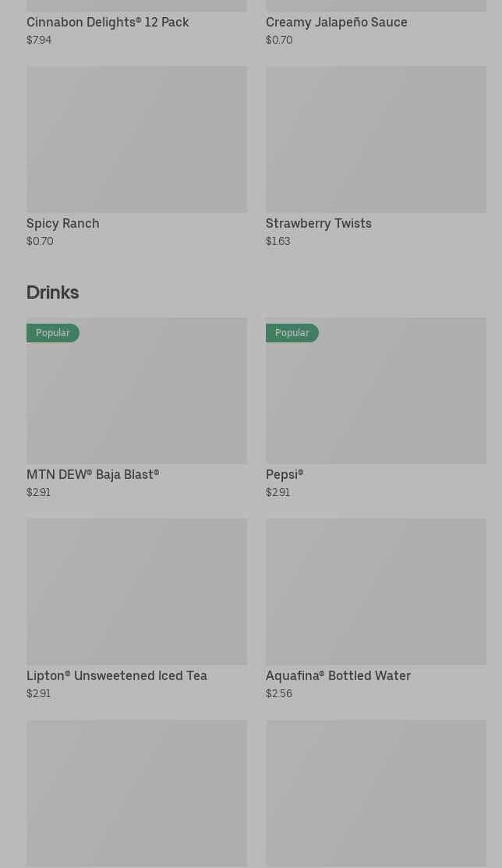Open the Cinnabon Delights 12 Pack item

point(108,22)
